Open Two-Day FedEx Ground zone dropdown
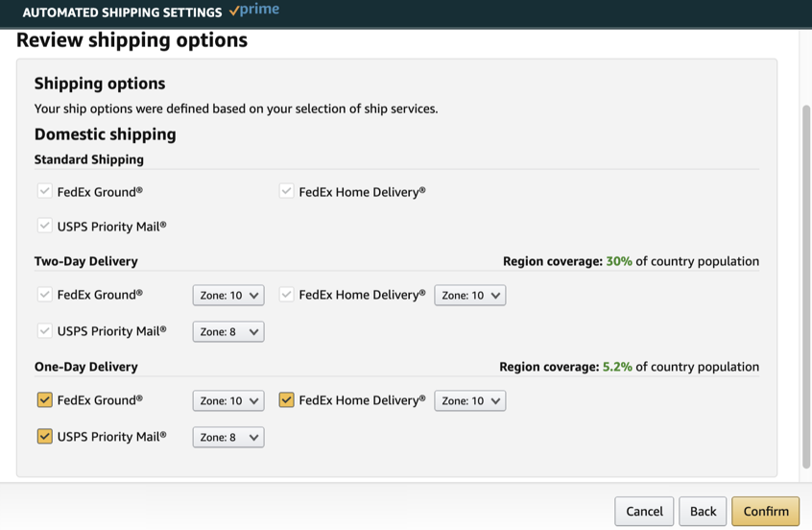This screenshot has height=530, width=812. [x=227, y=296]
